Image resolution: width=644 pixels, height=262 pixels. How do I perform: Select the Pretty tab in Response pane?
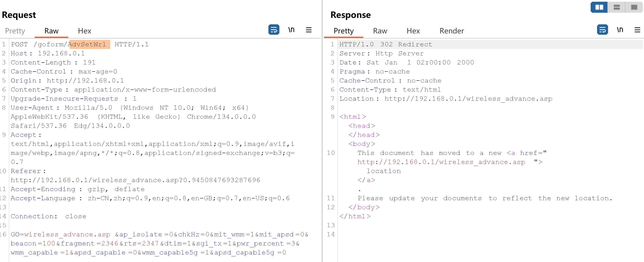[x=344, y=31]
